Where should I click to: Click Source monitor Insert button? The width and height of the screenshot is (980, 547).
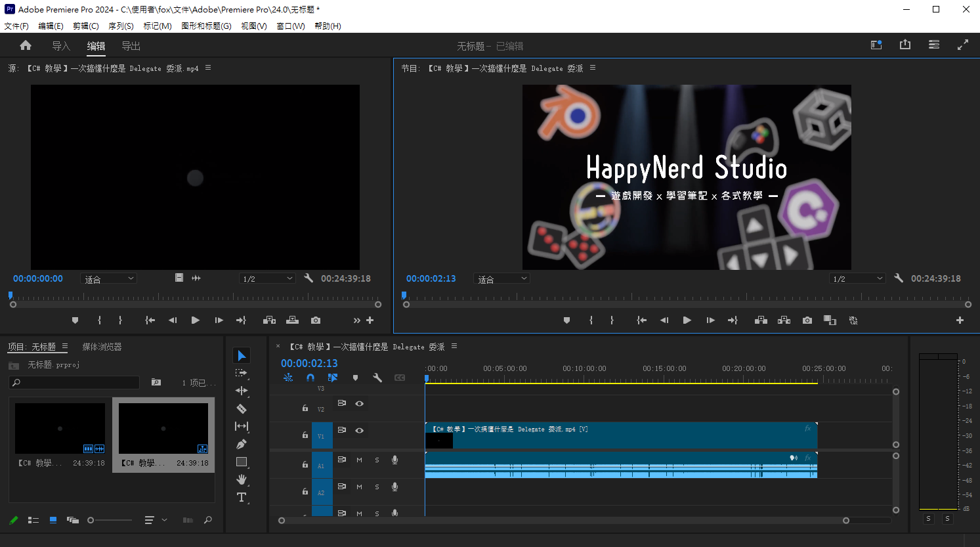[x=269, y=320]
